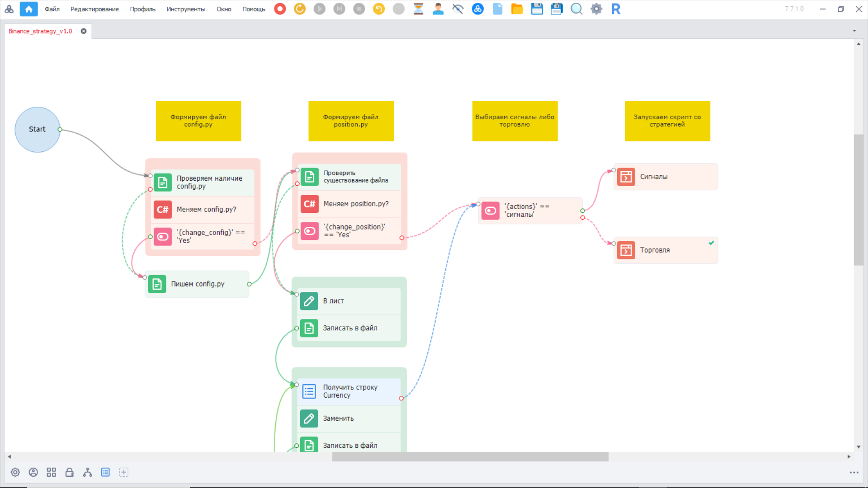Open the profile person icon in toolbar
The width and height of the screenshot is (868, 488).
pyautogui.click(x=438, y=9)
